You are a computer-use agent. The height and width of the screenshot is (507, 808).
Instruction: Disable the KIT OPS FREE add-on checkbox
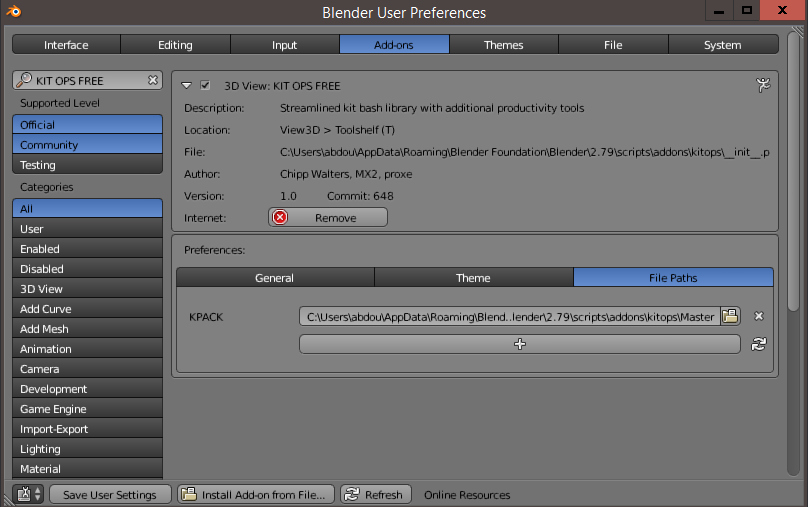tap(205, 85)
